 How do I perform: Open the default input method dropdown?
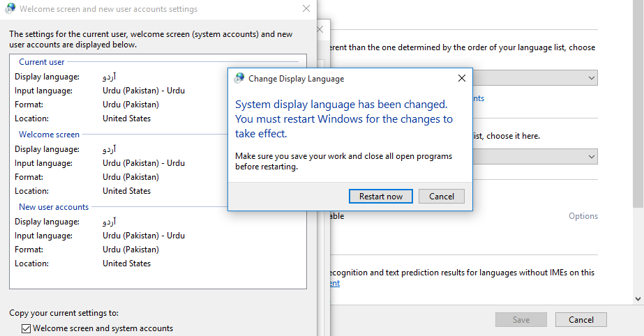coord(535,156)
